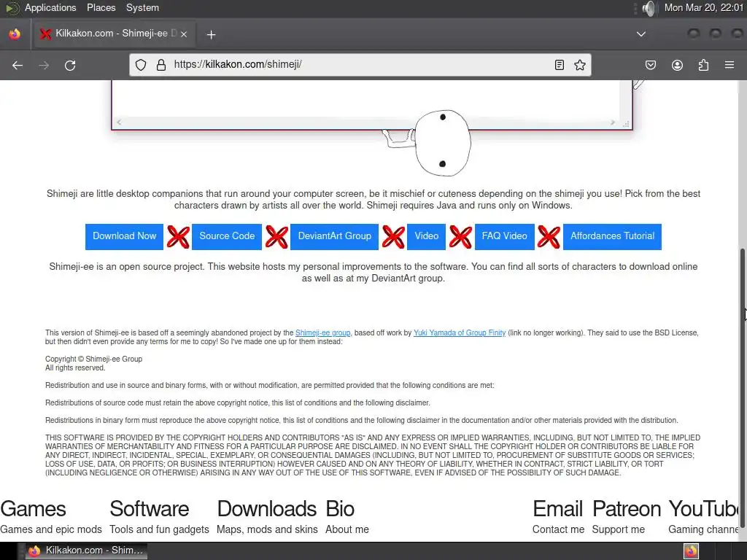Screen dimensions: 747x560
Task: Open the System menu
Action: [x=142, y=7]
